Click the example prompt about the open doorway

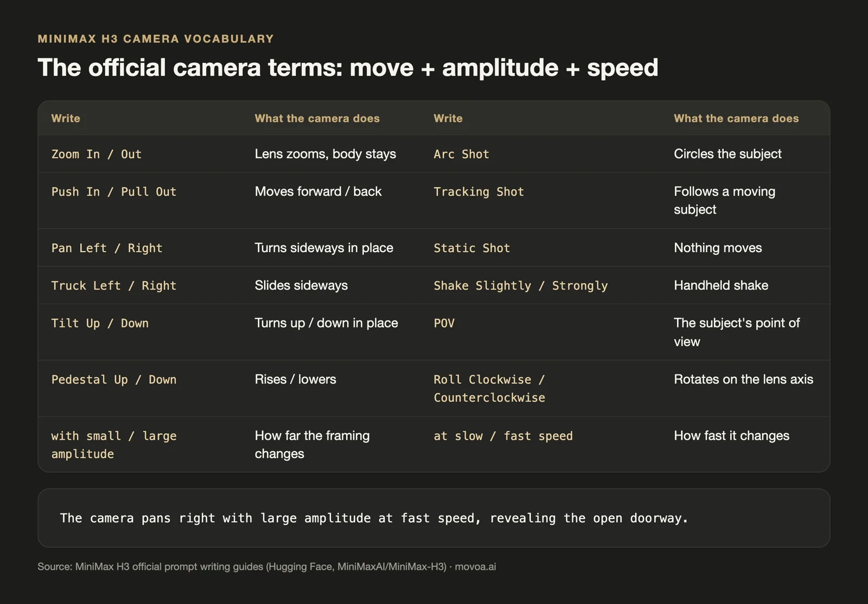point(374,518)
